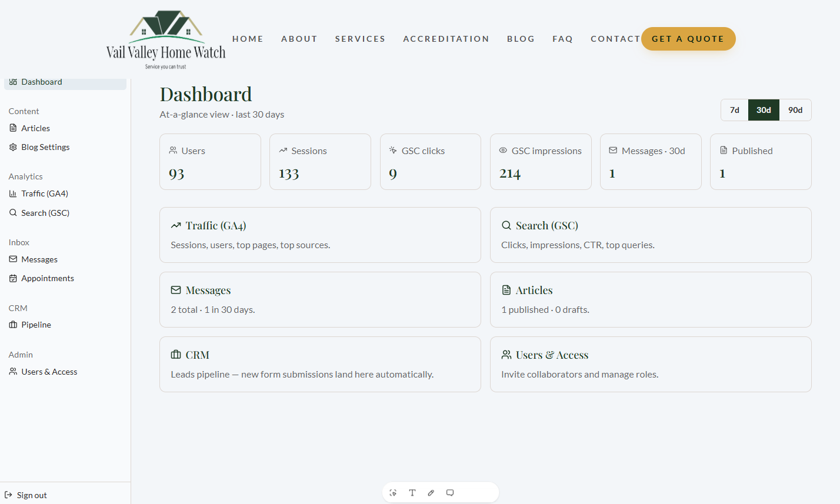Image resolution: width=840 pixels, height=504 pixels.
Task: Open the Contact nav item
Action: click(x=615, y=39)
